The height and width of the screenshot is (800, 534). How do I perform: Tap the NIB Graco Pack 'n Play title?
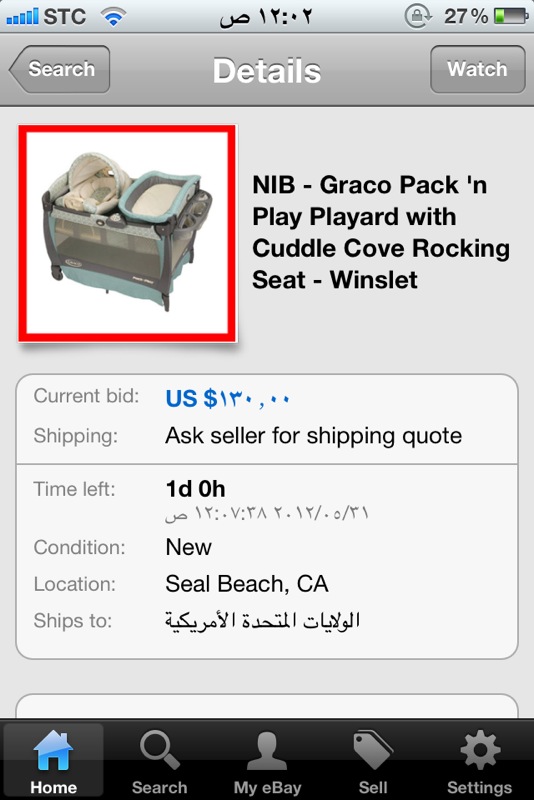tap(381, 232)
